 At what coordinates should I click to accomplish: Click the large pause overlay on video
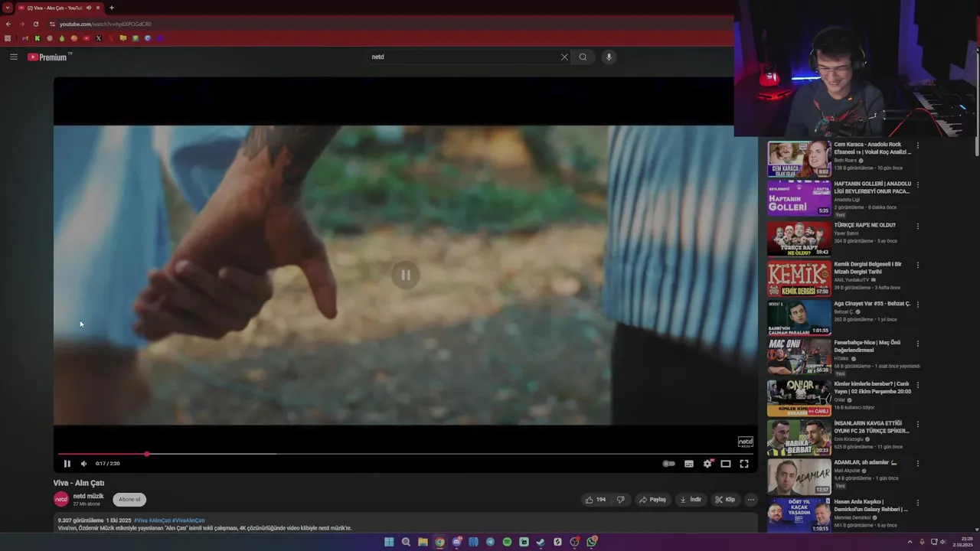point(406,275)
